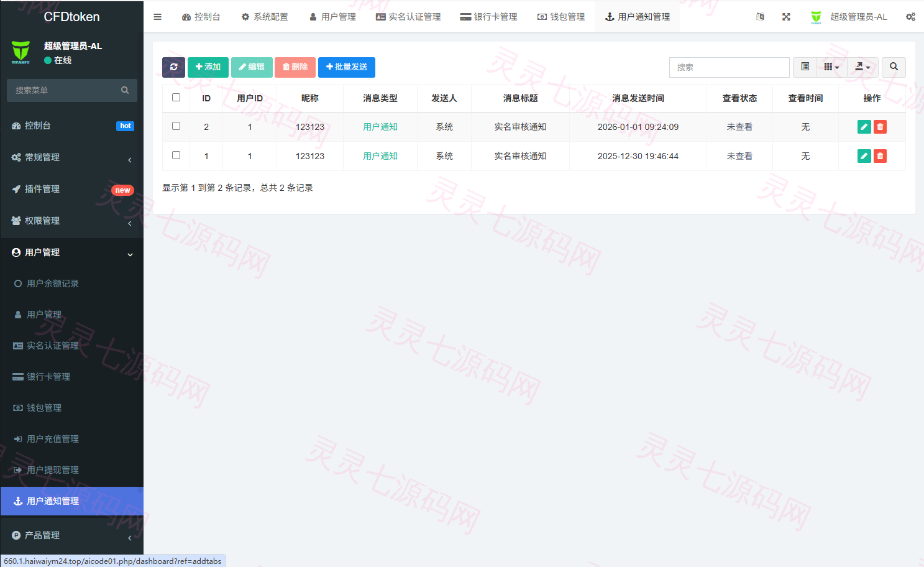
Task: Click the green edit icon for row ID 2
Action: [x=864, y=127]
